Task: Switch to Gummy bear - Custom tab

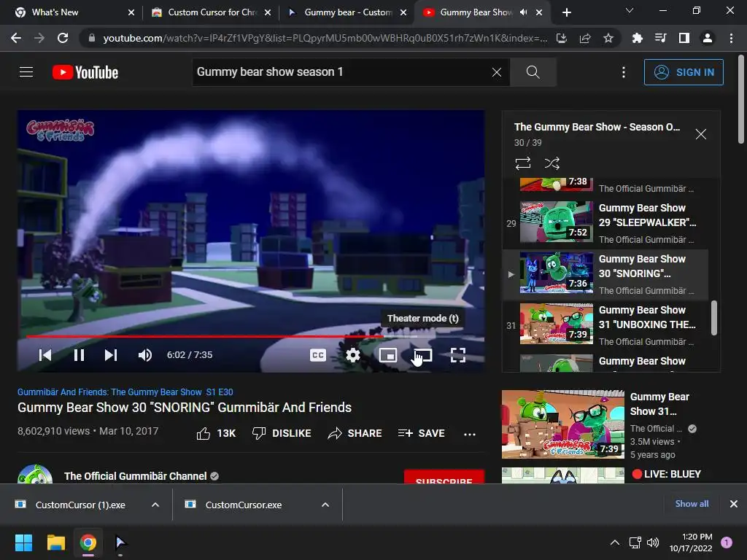Action: [x=348, y=12]
